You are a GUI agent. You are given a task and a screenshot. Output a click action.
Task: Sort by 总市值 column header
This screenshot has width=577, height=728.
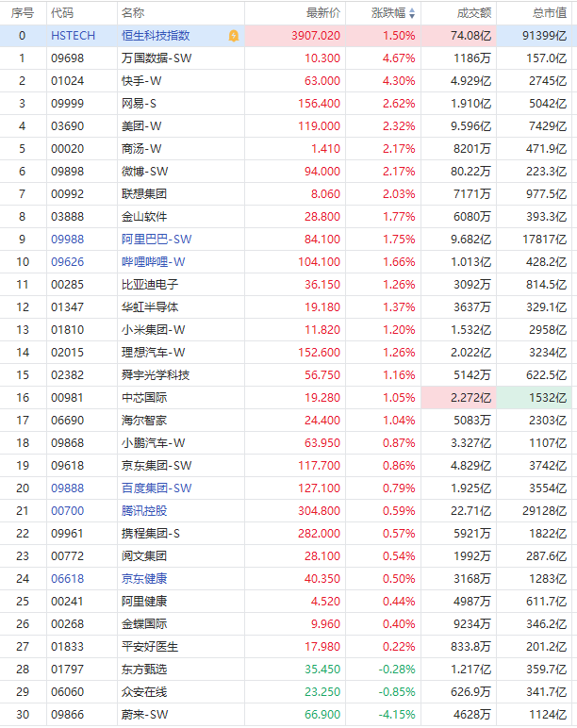click(x=550, y=13)
